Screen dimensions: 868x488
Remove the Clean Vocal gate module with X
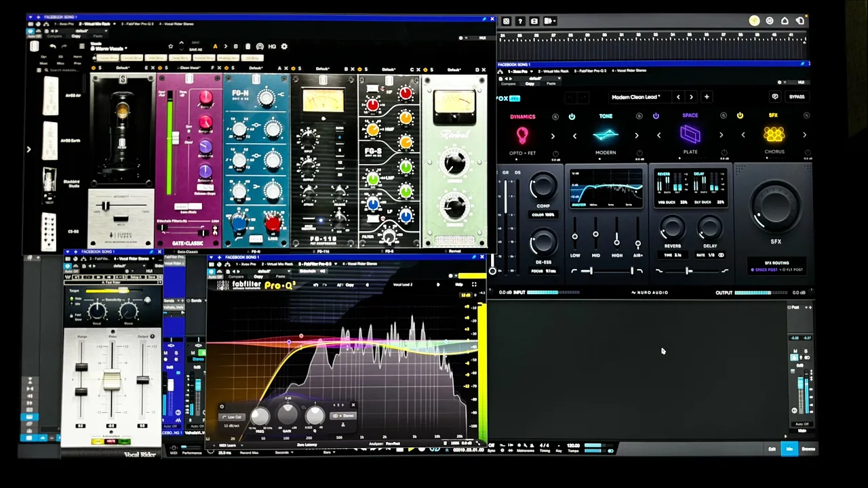pyautogui.click(x=219, y=68)
